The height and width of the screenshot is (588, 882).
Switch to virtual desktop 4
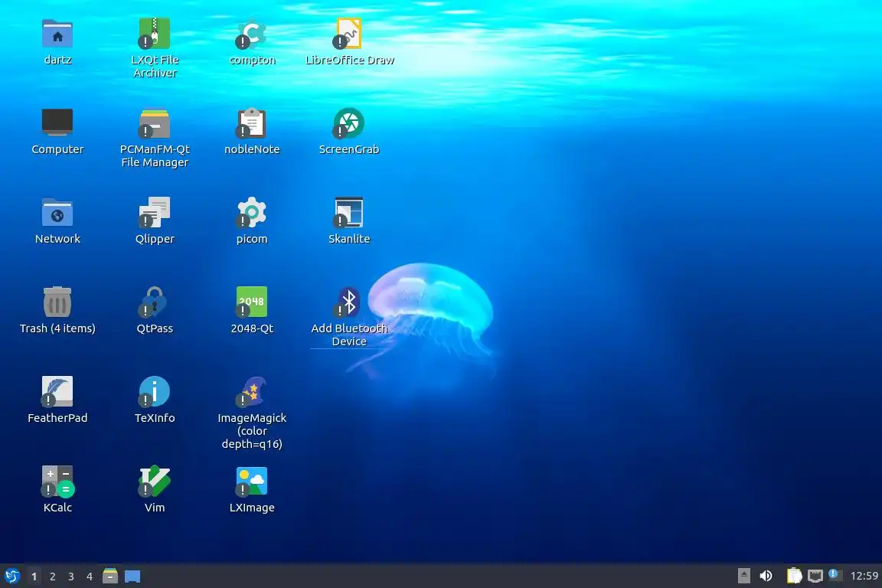tap(89, 577)
